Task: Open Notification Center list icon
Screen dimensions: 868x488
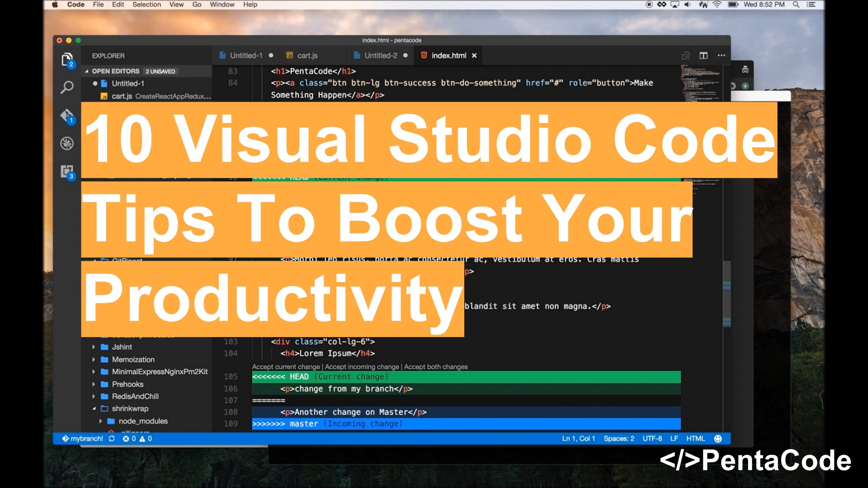Action: [811, 5]
